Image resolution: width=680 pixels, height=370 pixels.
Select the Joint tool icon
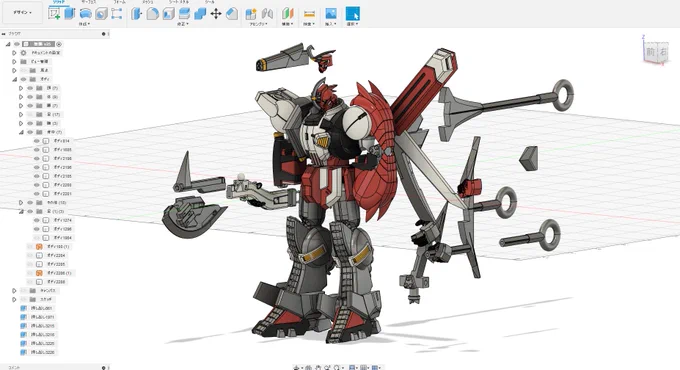click(267, 14)
